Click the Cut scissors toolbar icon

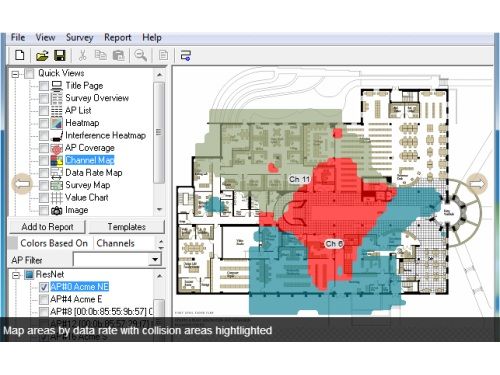click(82, 55)
